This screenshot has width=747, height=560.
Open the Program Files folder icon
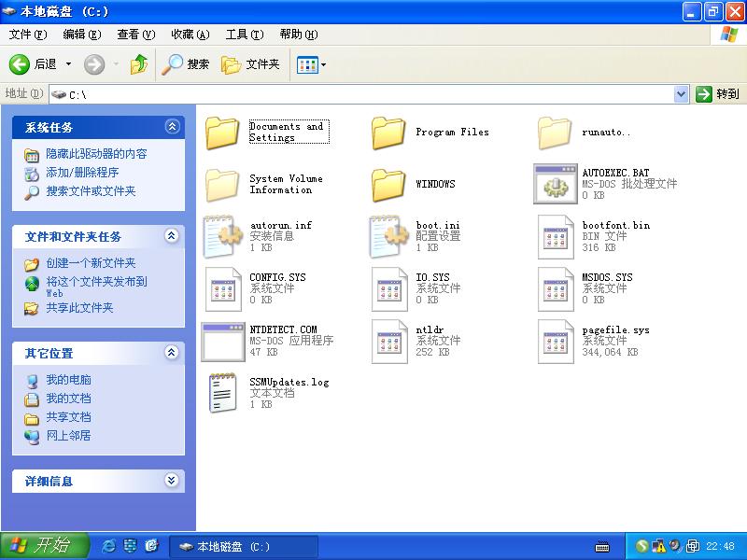pyautogui.click(x=388, y=133)
